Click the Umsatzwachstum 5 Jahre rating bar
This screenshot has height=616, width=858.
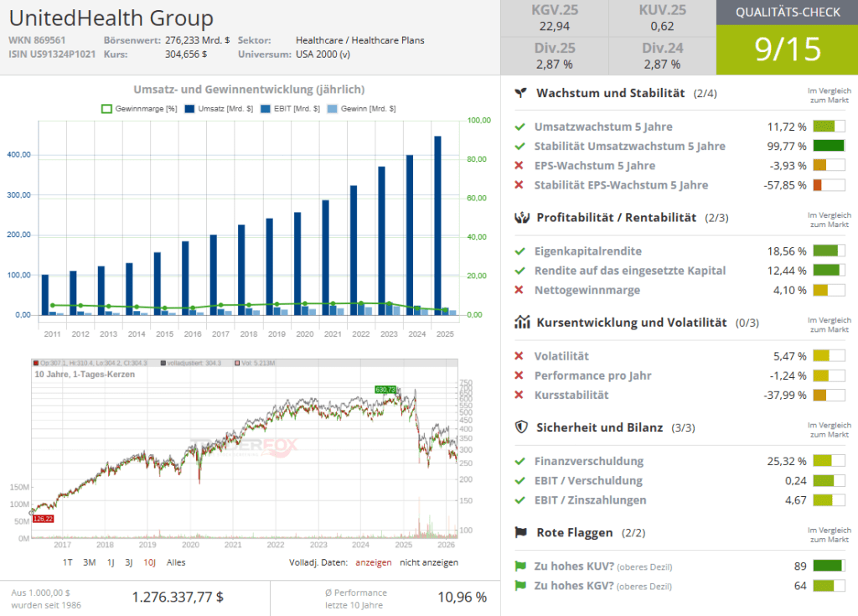coord(829,127)
